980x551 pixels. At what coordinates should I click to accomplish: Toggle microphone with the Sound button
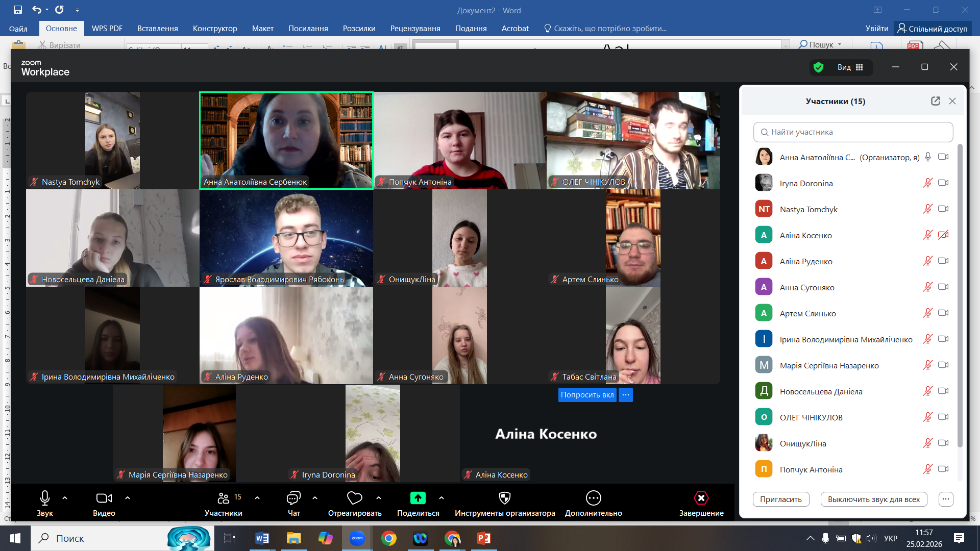[44, 498]
